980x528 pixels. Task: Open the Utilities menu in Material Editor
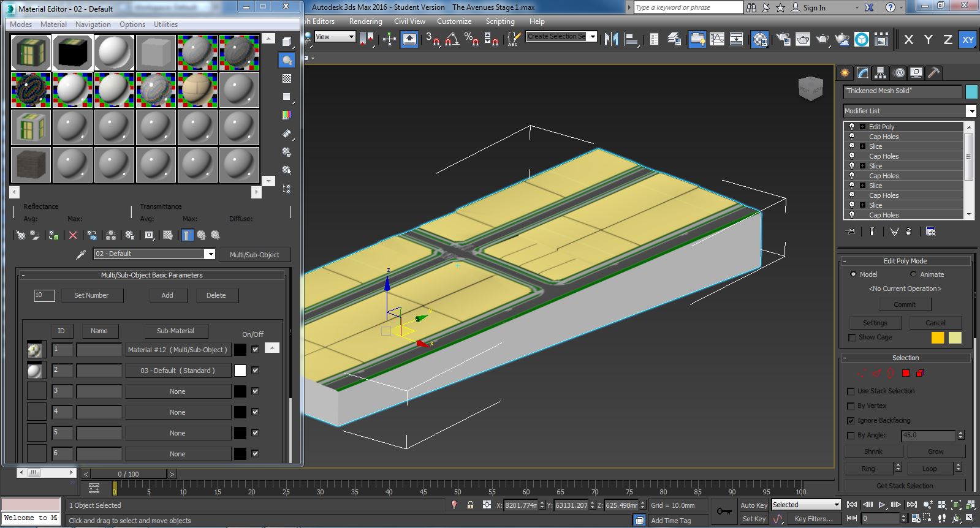point(165,25)
